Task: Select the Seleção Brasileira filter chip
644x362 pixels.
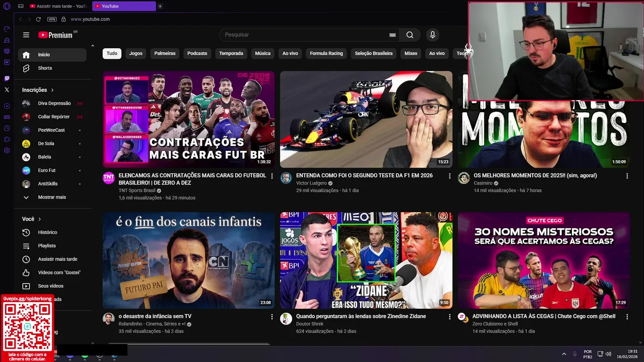Action: 373,53
